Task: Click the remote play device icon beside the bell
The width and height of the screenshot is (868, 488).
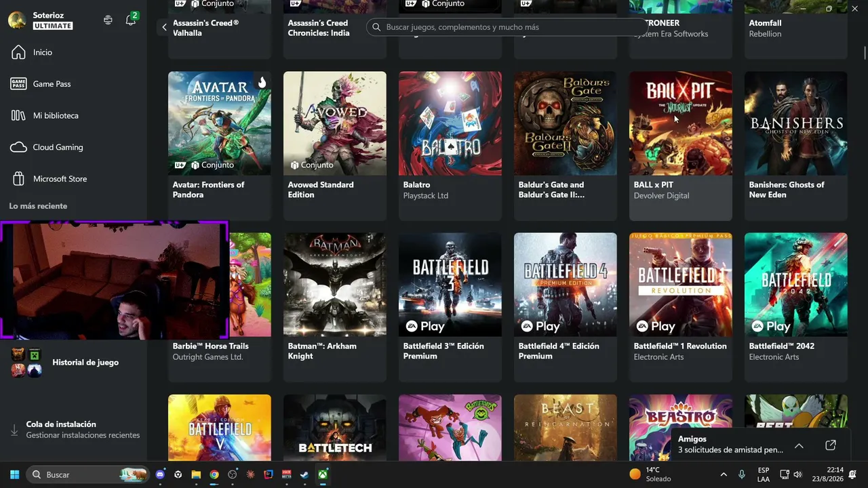Action: click(x=108, y=20)
